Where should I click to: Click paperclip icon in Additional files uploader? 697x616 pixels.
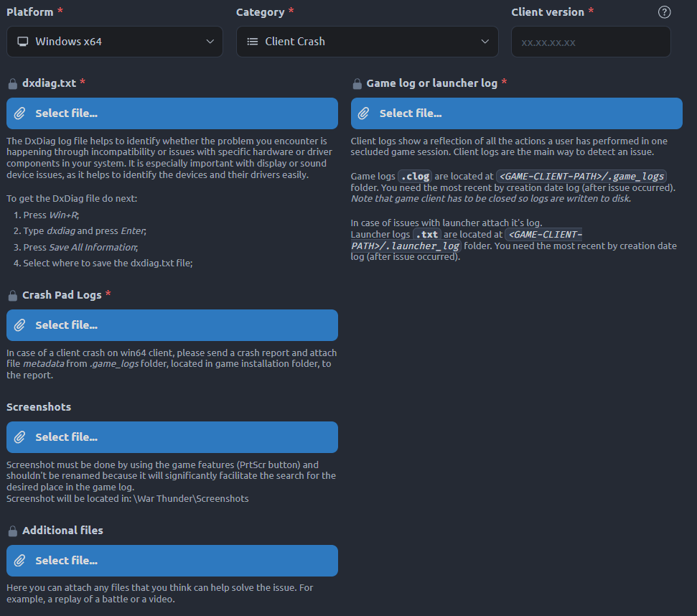(20, 561)
